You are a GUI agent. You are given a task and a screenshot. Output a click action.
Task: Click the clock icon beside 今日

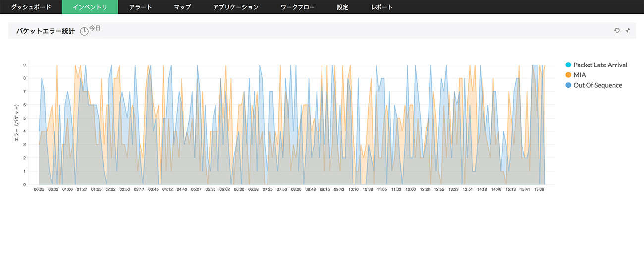pyautogui.click(x=84, y=31)
